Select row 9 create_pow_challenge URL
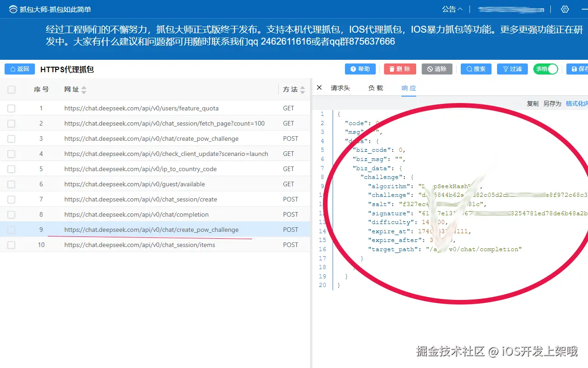Viewport: 588px width, 368px height. pyautogui.click(x=152, y=230)
